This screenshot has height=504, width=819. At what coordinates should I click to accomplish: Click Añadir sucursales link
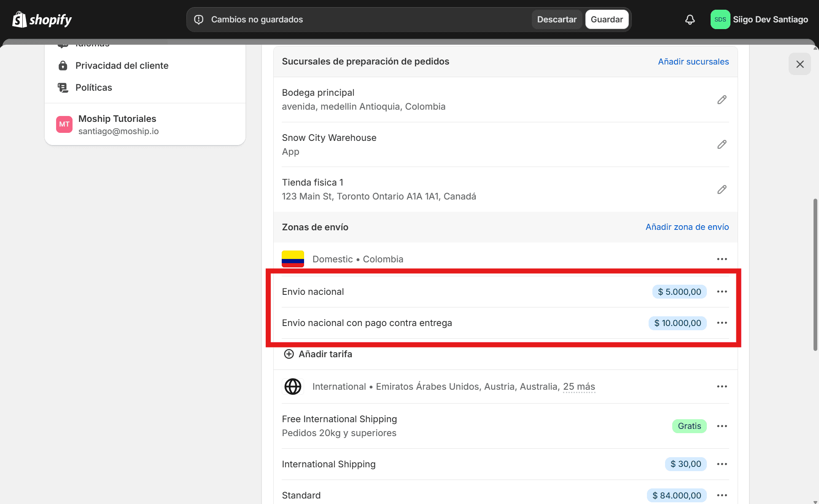[x=693, y=62]
